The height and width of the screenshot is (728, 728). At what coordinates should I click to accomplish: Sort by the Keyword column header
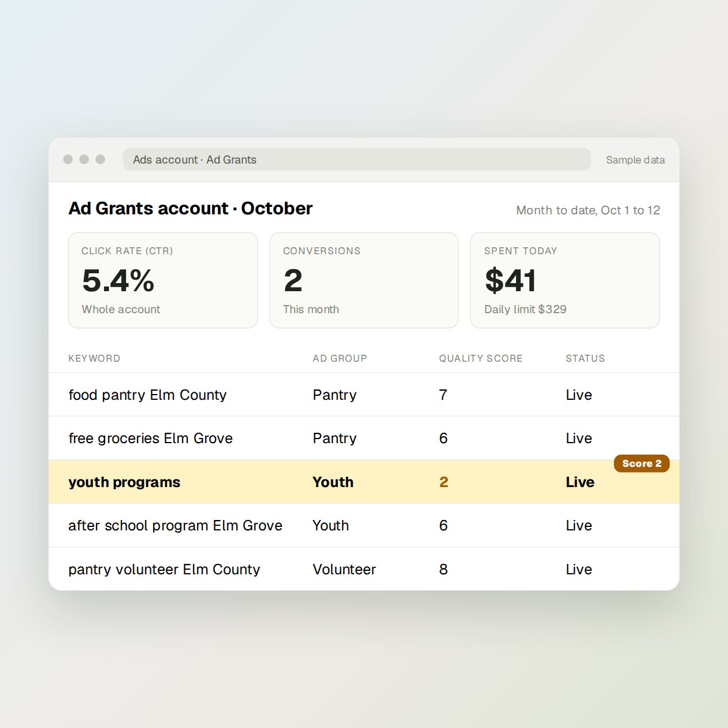click(x=94, y=358)
